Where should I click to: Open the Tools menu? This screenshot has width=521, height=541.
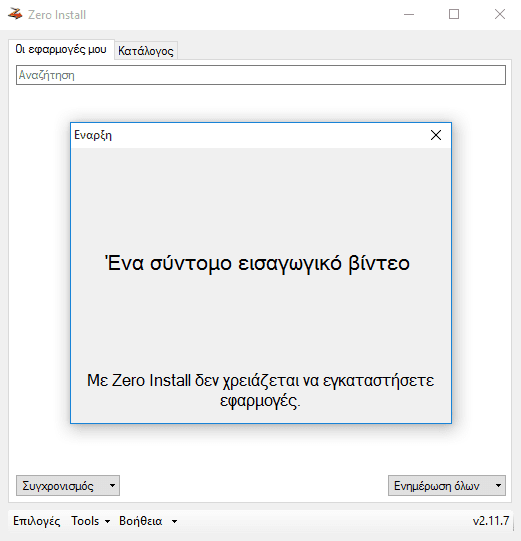(85, 521)
